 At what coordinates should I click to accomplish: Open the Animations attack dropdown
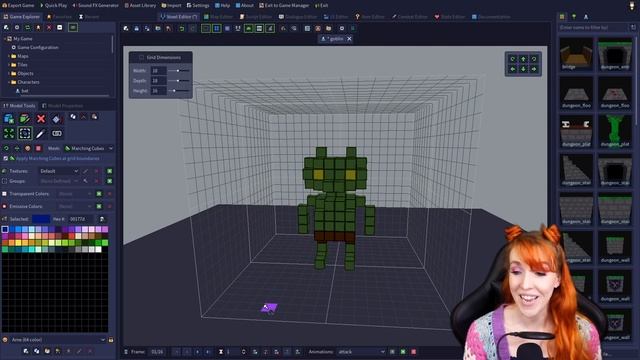tap(361, 352)
